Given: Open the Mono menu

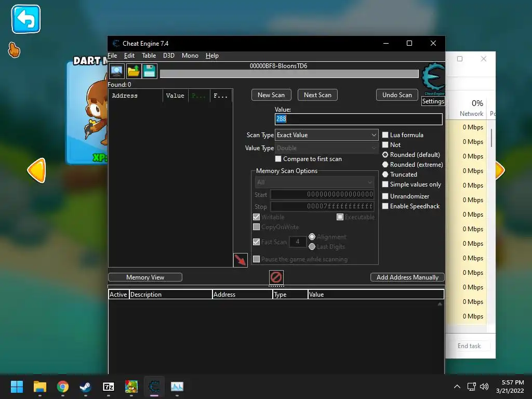Looking at the screenshot, I should [x=190, y=56].
